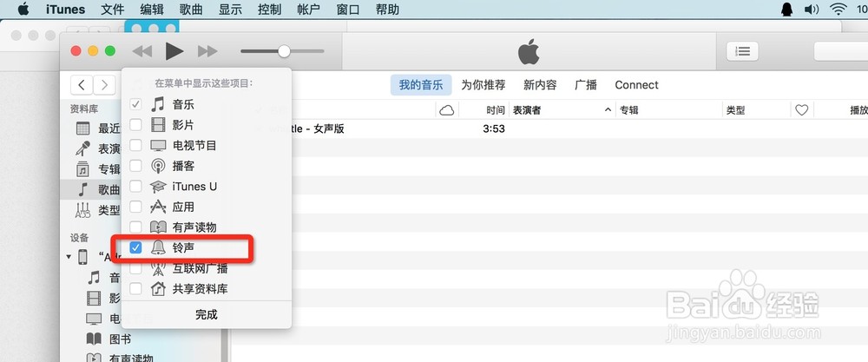The height and width of the screenshot is (362, 868).
Task: Open the 帮助 menu
Action: pos(387,10)
